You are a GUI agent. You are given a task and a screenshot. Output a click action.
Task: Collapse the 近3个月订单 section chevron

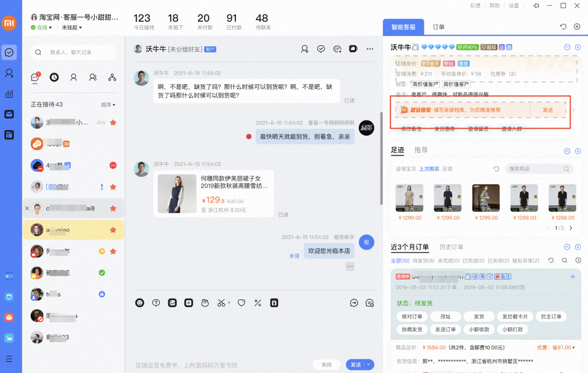(x=567, y=247)
